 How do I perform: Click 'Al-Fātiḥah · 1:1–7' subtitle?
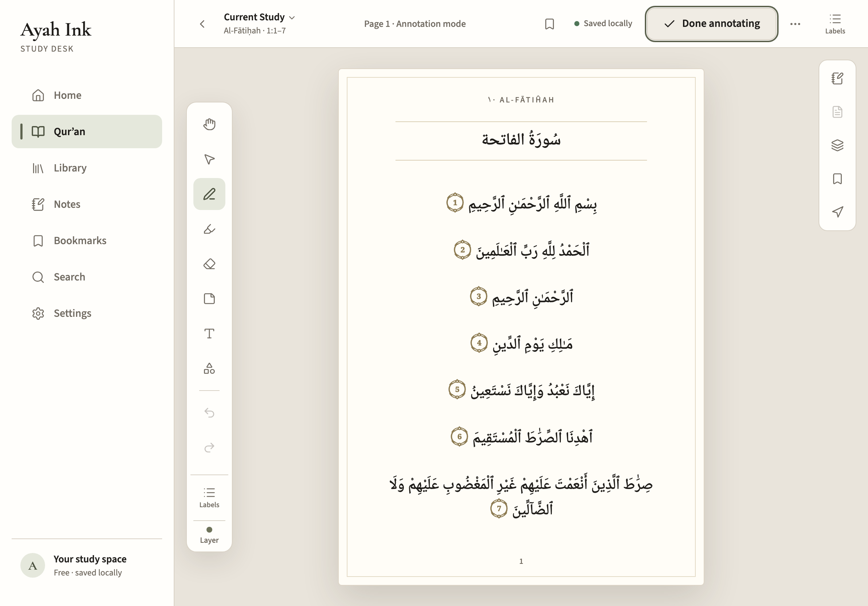click(x=255, y=31)
